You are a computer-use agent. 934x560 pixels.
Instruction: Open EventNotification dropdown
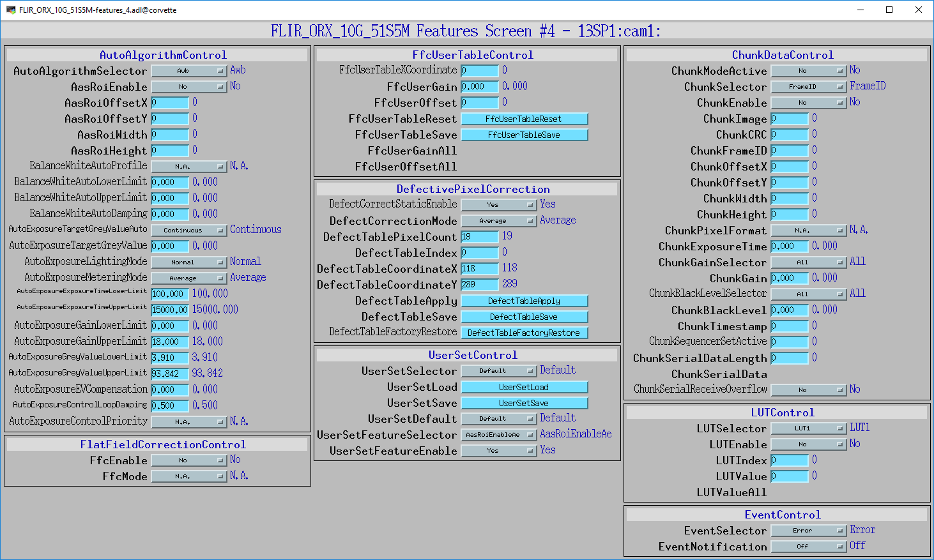(x=809, y=547)
